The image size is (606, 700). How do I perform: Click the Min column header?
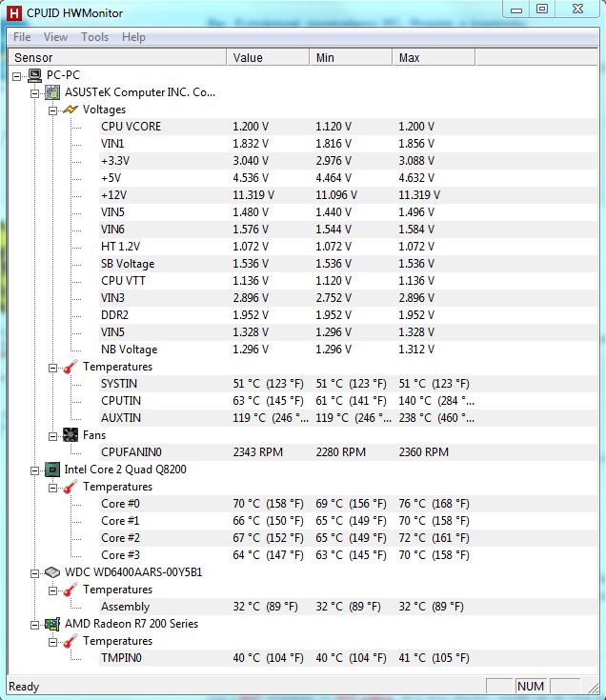(x=351, y=57)
